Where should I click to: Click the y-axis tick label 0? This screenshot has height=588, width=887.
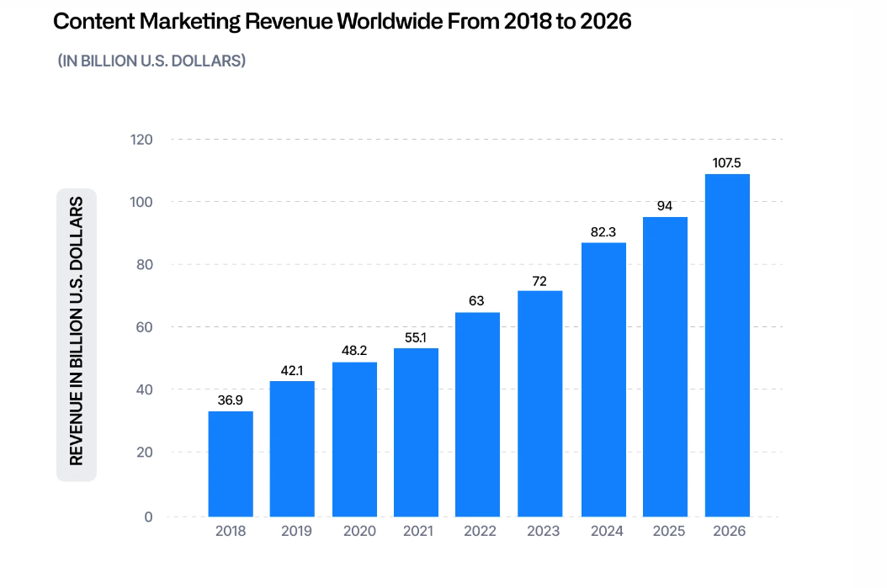pyautogui.click(x=148, y=516)
